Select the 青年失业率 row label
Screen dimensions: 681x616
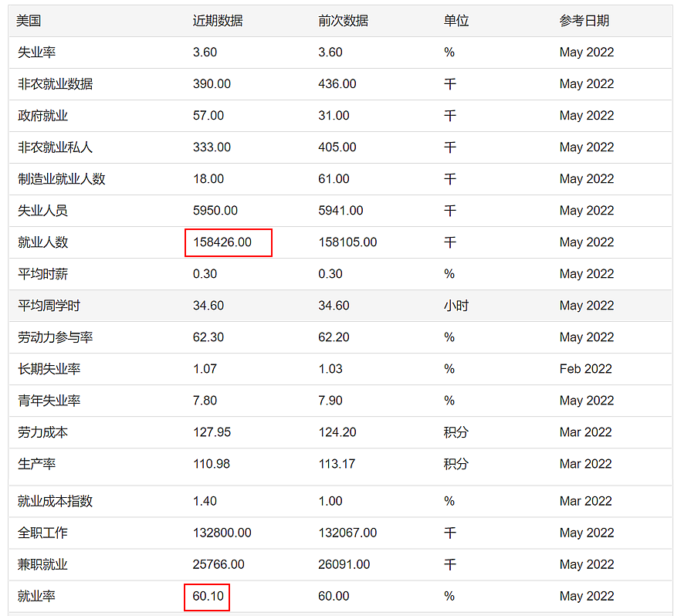(x=49, y=401)
